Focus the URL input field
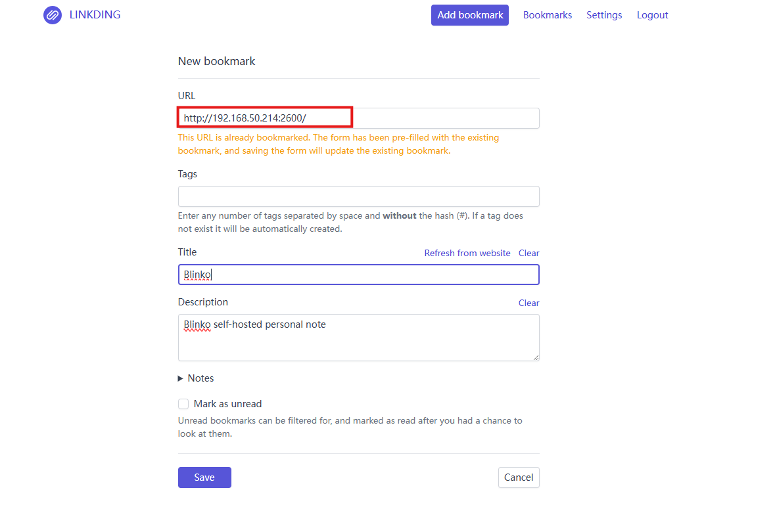Viewport: 775px width, 532px height. [x=358, y=118]
